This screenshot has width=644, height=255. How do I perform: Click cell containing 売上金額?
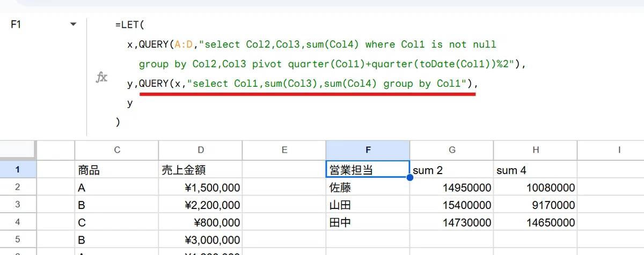click(200, 170)
